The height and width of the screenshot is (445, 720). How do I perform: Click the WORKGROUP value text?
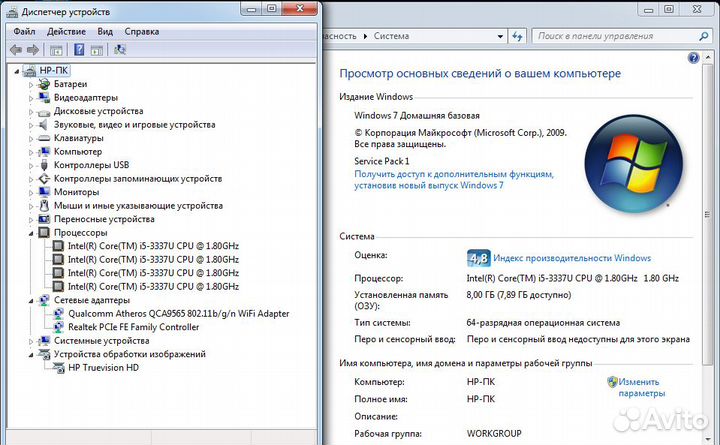click(494, 434)
